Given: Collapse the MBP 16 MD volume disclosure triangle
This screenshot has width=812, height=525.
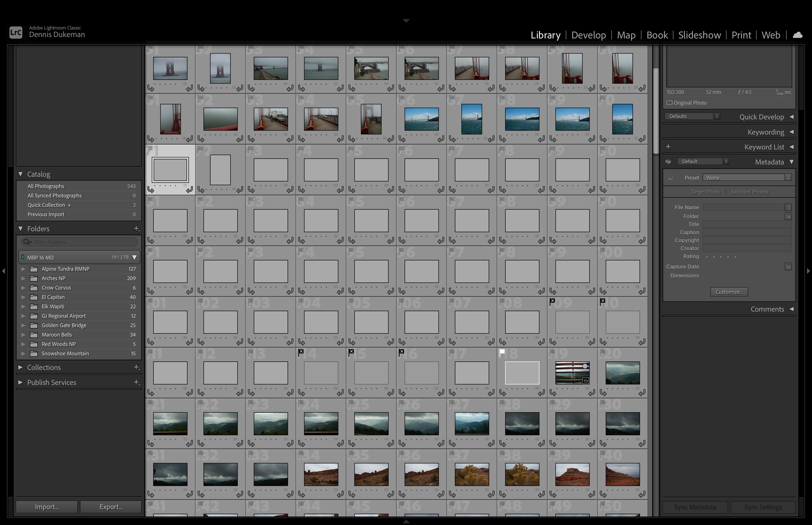Looking at the screenshot, I should (134, 257).
